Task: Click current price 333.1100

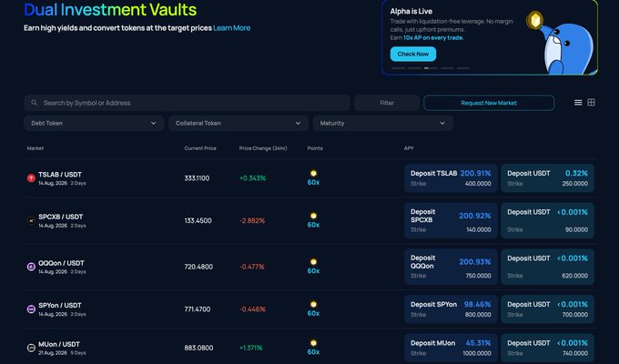Action: click(x=197, y=178)
